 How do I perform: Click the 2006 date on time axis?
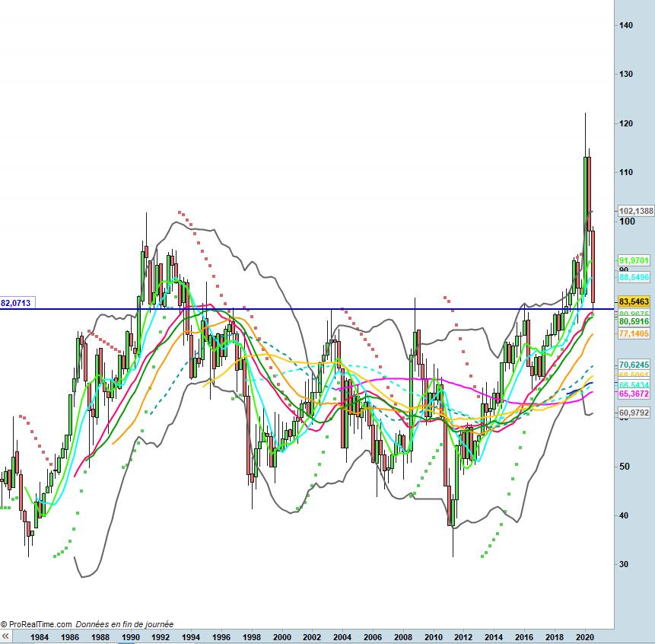(373, 637)
